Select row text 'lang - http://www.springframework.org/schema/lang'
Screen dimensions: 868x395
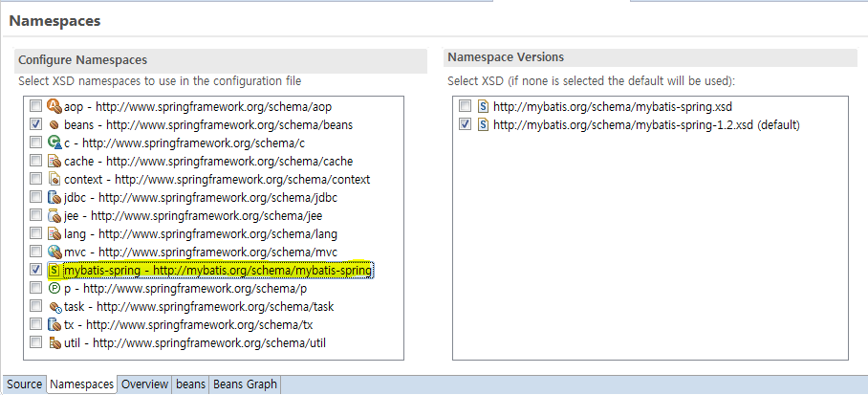pos(201,233)
